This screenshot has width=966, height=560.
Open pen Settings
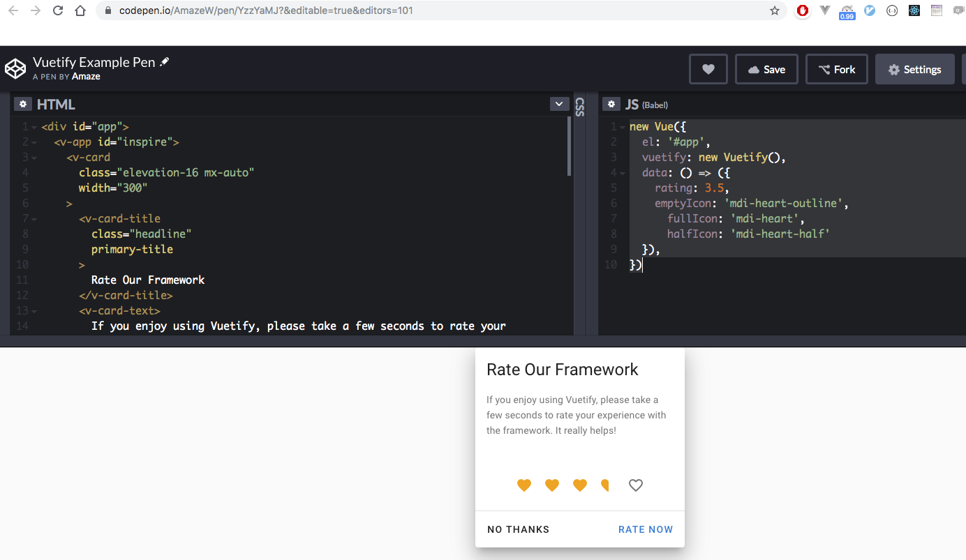(x=915, y=69)
